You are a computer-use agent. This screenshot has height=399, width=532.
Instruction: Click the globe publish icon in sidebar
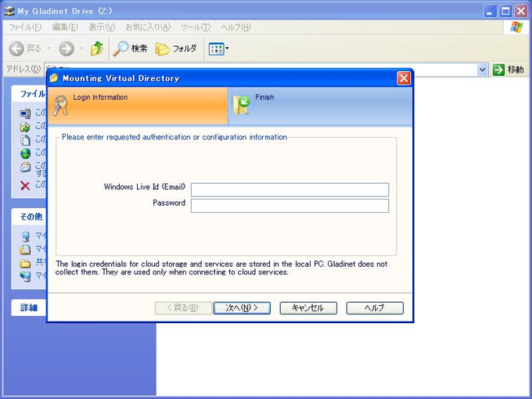26,153
